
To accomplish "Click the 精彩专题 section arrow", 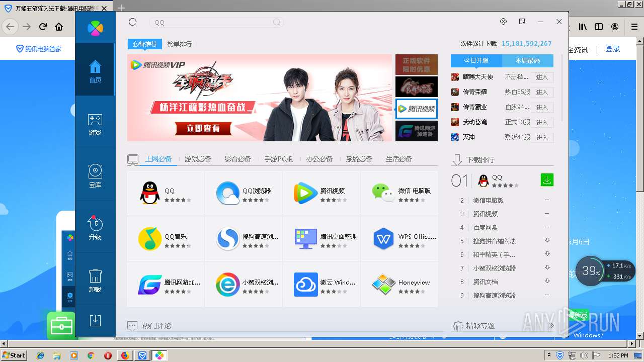I will [x=551, y=326].
